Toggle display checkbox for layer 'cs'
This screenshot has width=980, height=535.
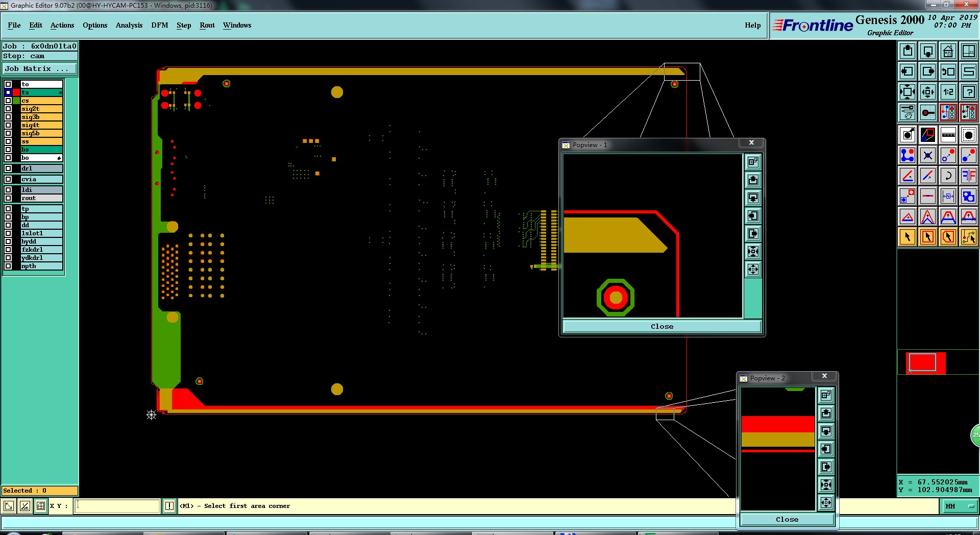coord(8,101)
